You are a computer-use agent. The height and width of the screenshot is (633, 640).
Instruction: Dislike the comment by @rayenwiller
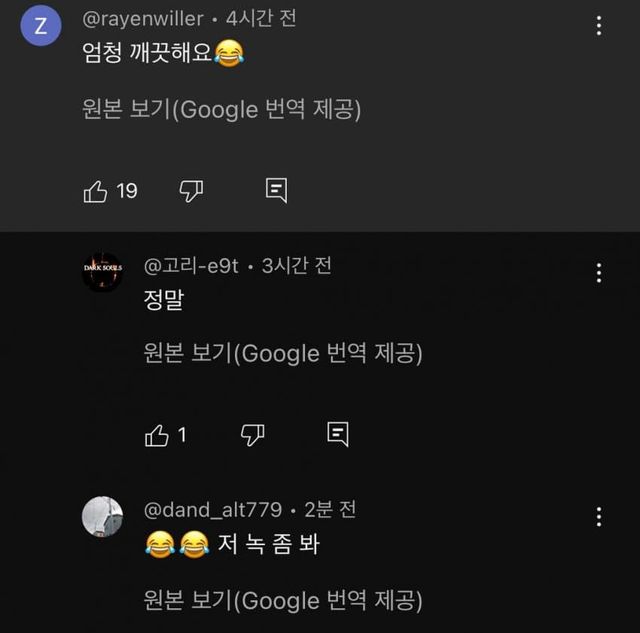pos(190,191)
